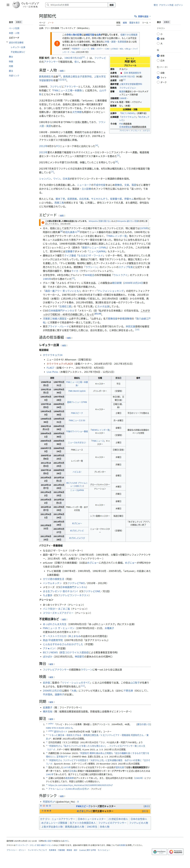Click the ログイン link
Screen dimensions: 190x868
tap(179, 5)
